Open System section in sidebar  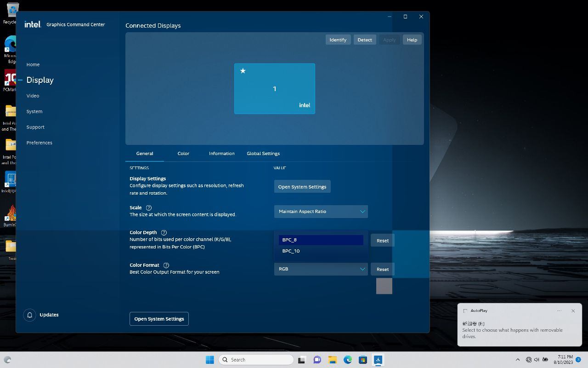click(x=34, y=112)
